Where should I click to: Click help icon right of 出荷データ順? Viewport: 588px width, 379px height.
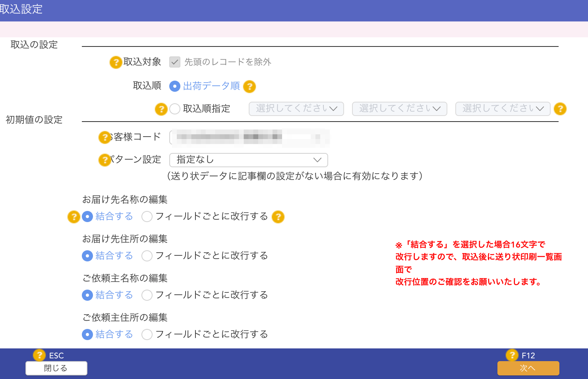249,87
